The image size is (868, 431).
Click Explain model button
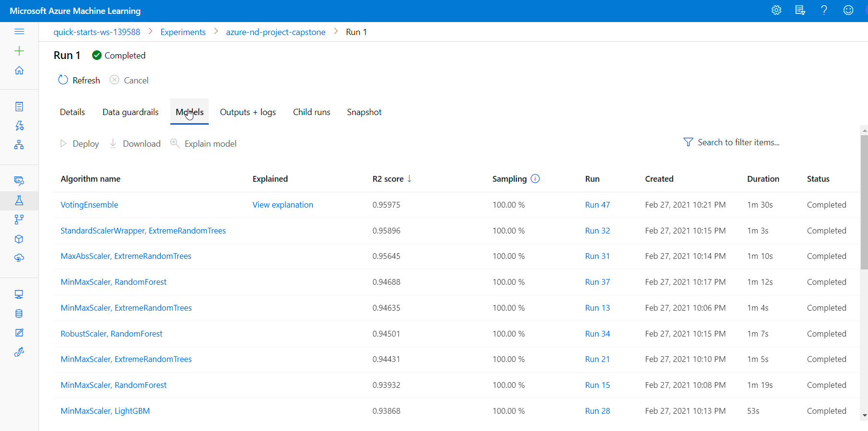203,144
